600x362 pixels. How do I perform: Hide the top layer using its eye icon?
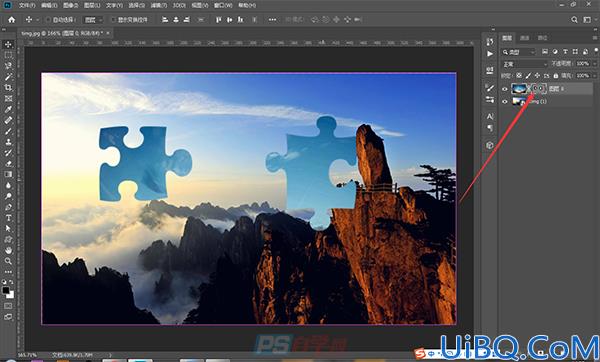coord(505,89)
